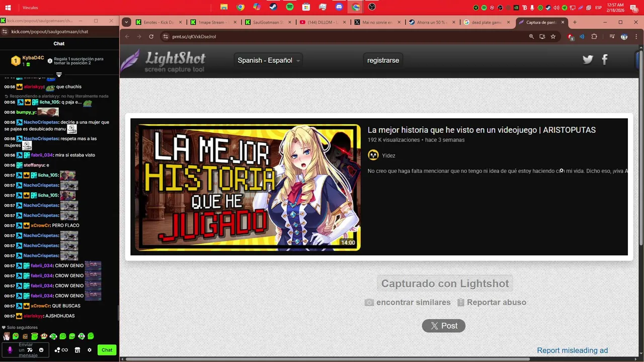Switch to Emotes - Kick Dashboard tab
Viewport: 644px width, 362px height.
[x=158, y=22]
